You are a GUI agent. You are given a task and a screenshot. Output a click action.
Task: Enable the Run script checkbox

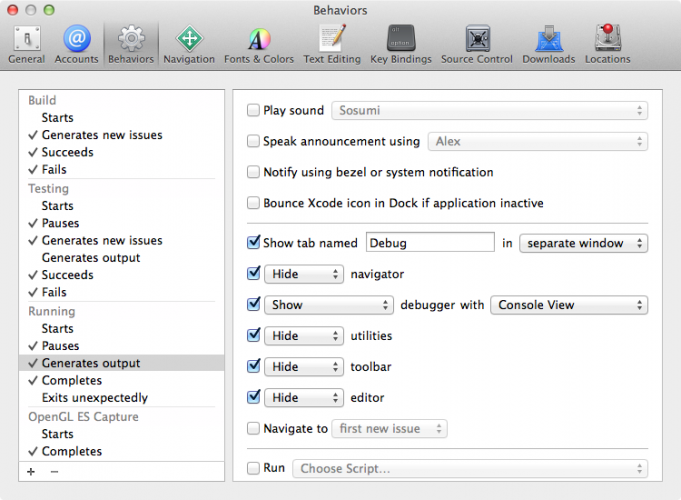tap(253, 468)
